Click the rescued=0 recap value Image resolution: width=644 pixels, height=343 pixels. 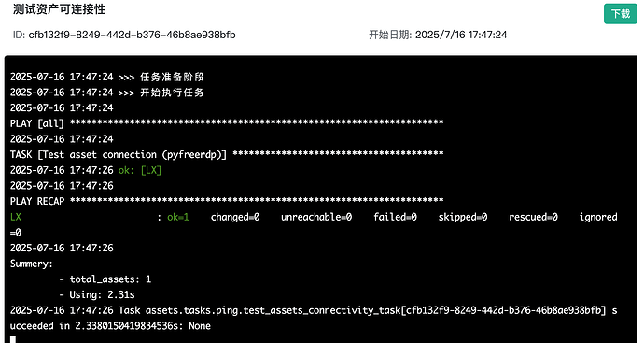coord(533,217)
